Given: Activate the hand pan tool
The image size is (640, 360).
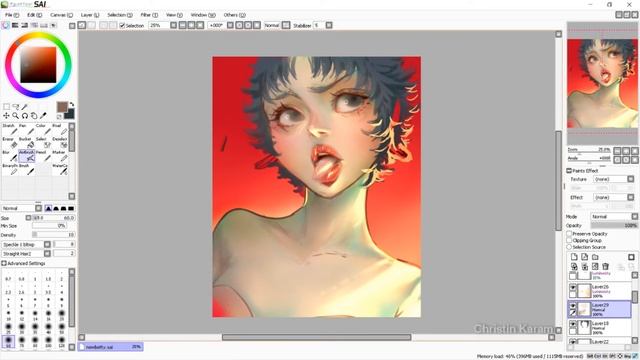Looking at the screenshot, I should point(34,116).
